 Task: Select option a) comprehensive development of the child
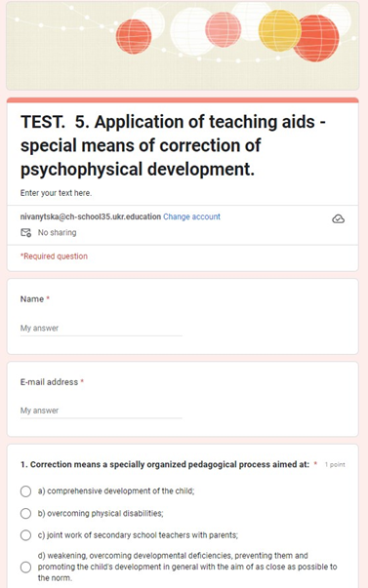click(25, 490)
